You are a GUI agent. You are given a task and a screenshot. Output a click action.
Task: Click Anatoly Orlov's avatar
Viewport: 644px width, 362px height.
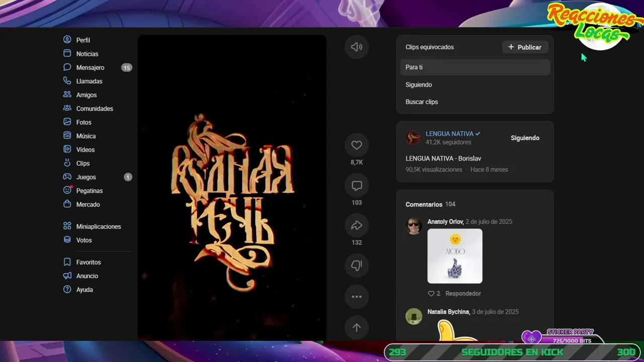coord(414,226)
